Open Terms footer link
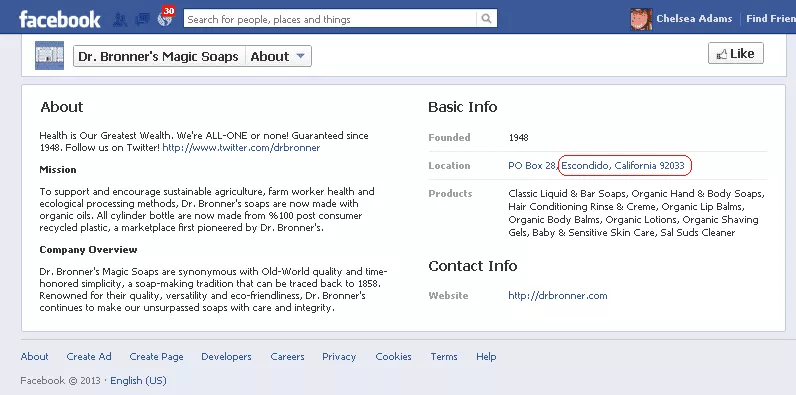Screen dimensions: 796x395 (x=444, y=356)
